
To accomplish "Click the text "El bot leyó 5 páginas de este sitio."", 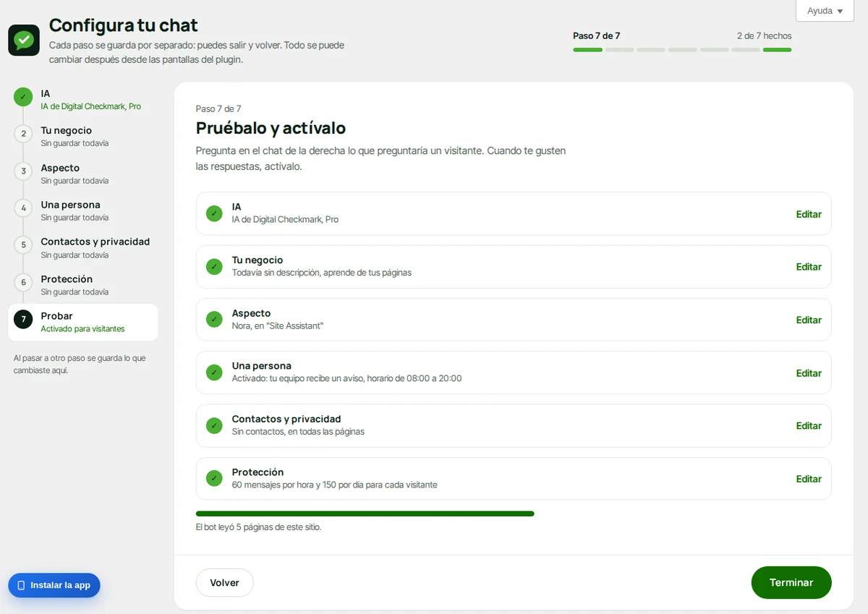I will click(258, 527).
